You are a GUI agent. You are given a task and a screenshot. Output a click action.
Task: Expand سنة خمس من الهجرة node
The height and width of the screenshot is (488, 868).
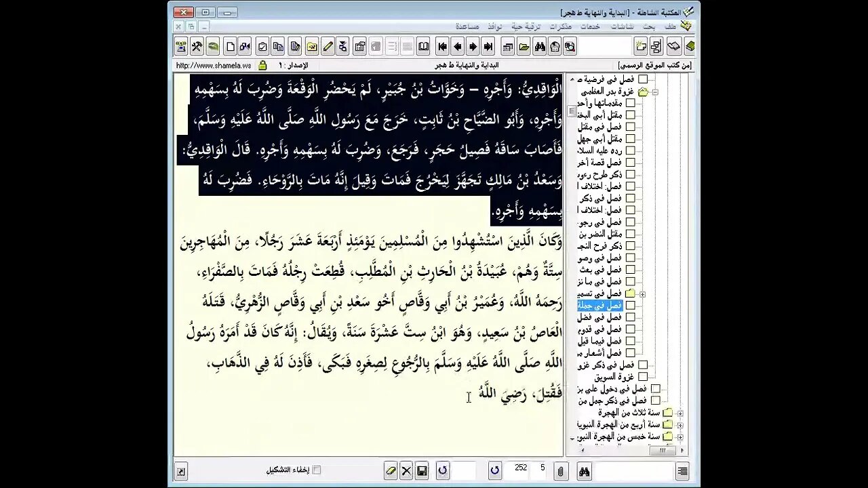pos(680,437)
